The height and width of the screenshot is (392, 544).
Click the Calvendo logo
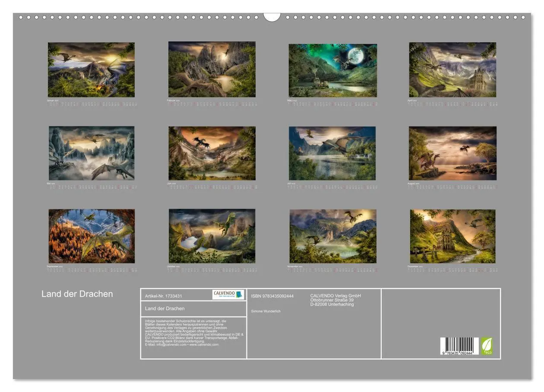[x=228, y=294]
